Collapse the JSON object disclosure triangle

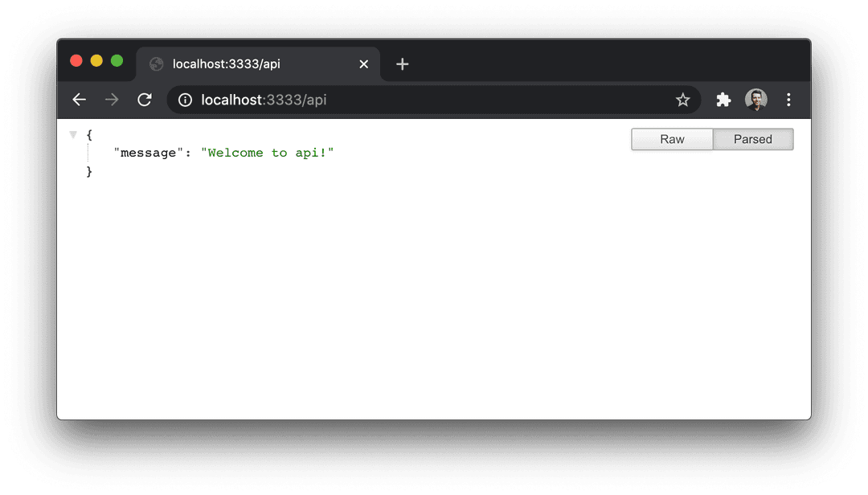click(73, 134)
